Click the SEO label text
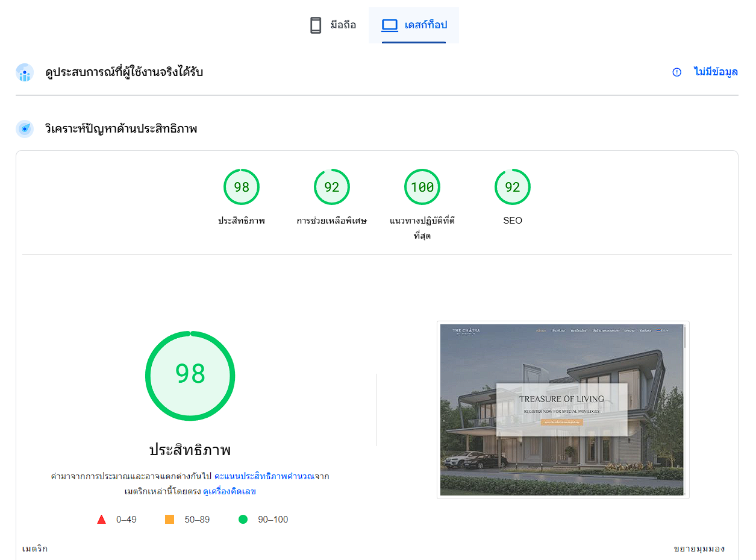Image resolution: width=756 pixels, height=560 pixels. click(513, 221)
